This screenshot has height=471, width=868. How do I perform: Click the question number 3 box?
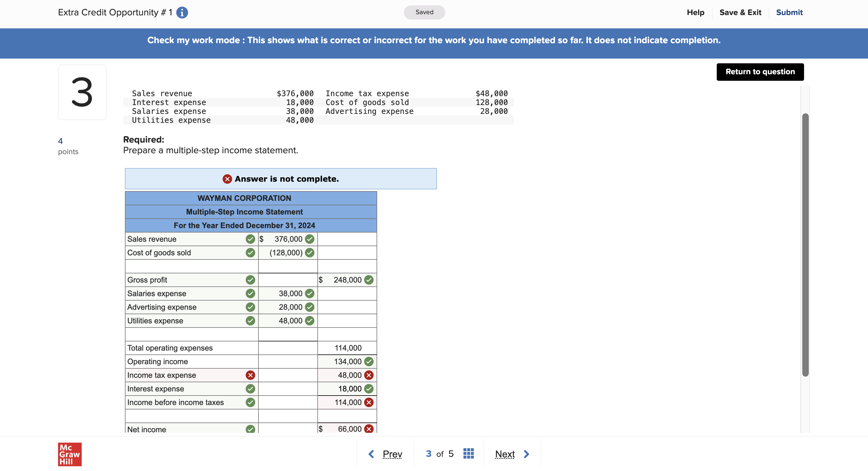click(82, 92)
